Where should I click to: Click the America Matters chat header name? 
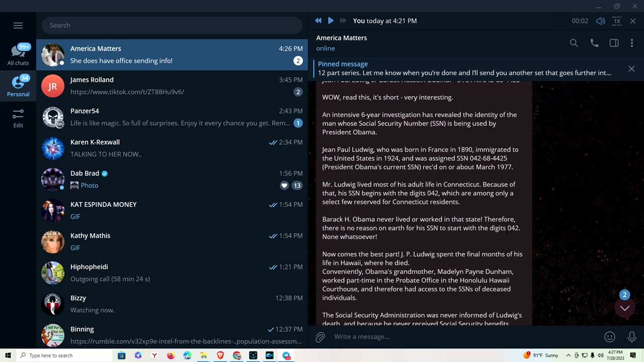pos(342,38)
